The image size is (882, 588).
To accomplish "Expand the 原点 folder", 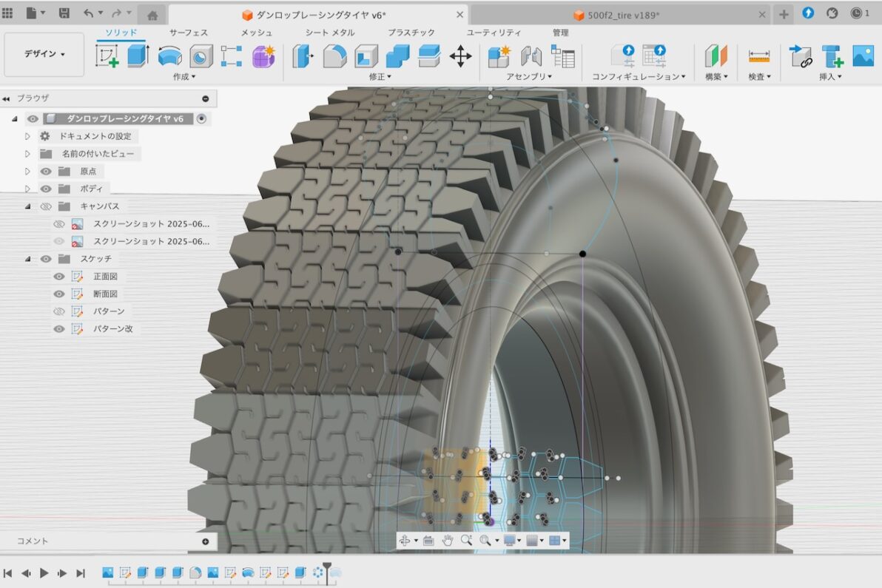I will click(x=27, y=172).
